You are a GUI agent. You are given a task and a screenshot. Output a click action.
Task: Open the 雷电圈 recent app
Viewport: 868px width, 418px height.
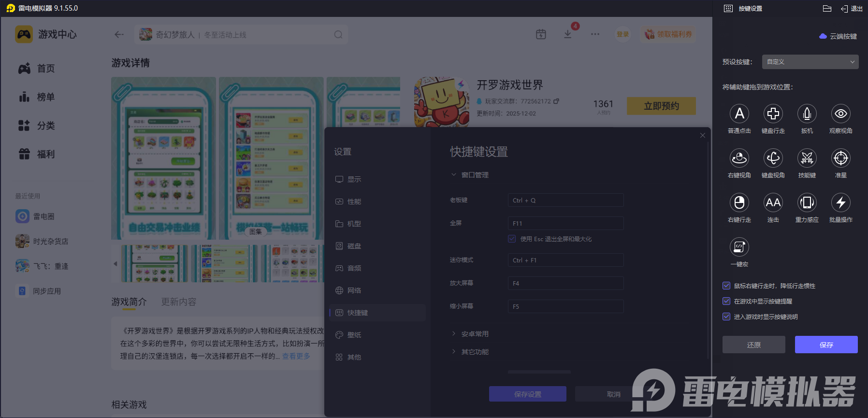coord(35,216)
